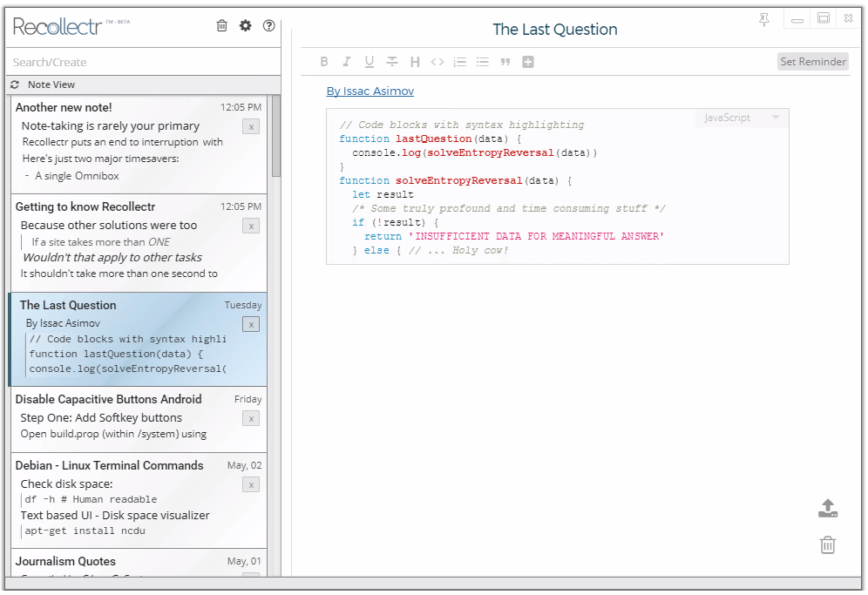Click the plus icon for more insert options
Screen dimensions: 868x595
[x=528, y=62]
